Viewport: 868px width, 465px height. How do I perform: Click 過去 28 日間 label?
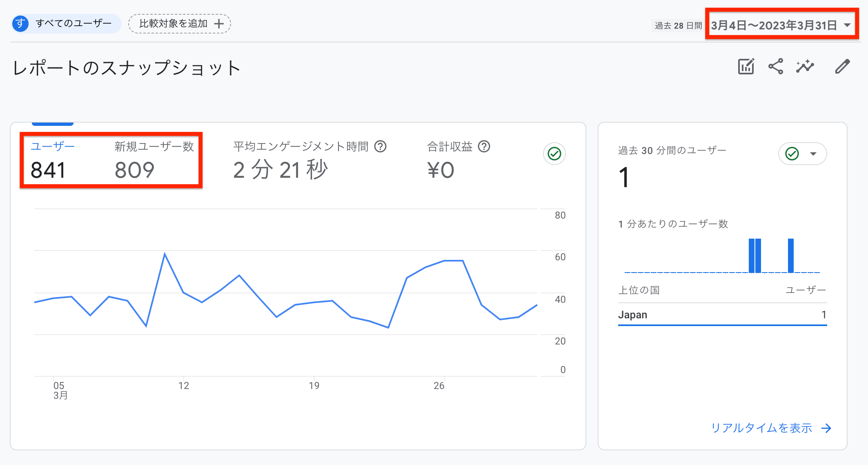(x=678, y=26)
